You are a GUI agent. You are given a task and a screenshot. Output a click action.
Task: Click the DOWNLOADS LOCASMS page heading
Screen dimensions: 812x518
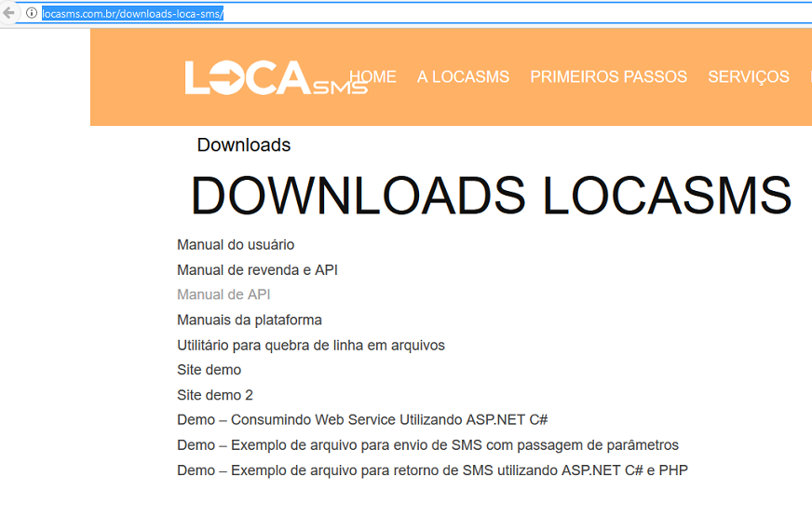[x=491, y=196]
